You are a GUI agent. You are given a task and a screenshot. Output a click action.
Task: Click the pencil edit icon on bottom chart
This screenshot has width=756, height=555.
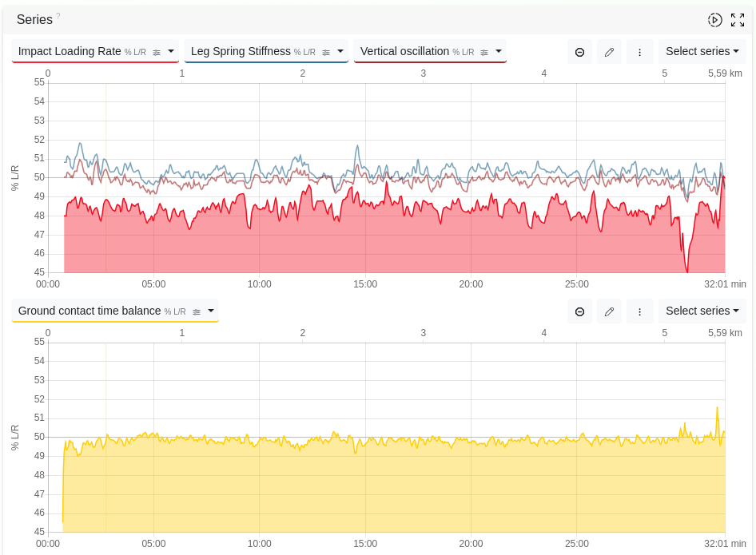pos(609,311)
